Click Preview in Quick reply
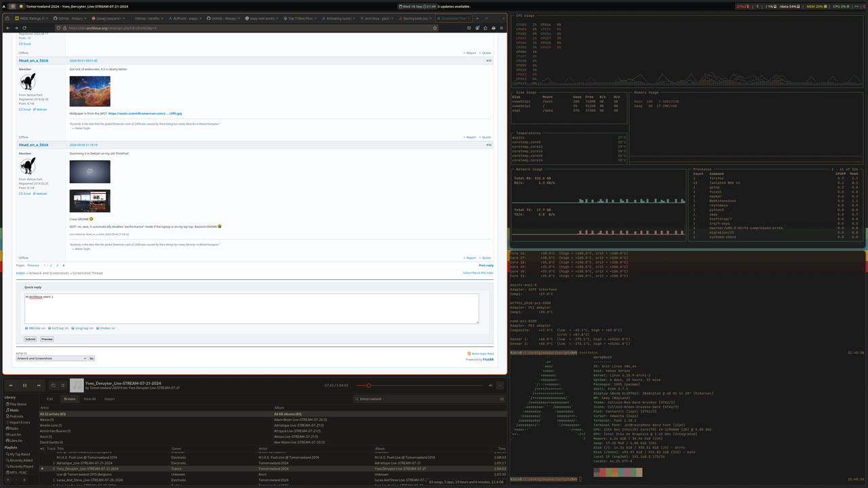868x488 pixels. [x=47, y=339]
